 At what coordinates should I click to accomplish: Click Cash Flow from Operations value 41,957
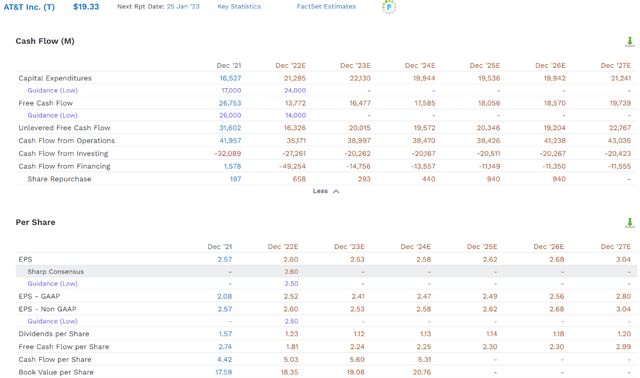pos(230,140)
